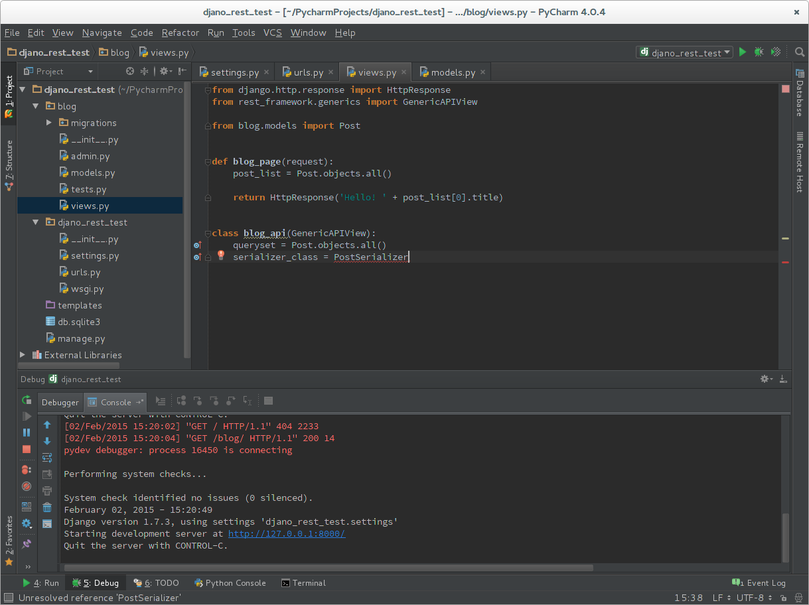
Task: Hide the Project tool window
Action: 182,71
